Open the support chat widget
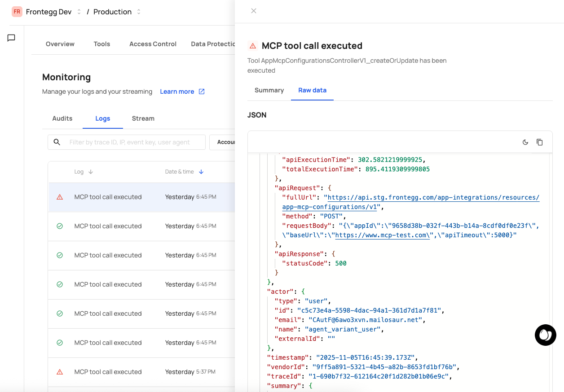This screenshot has width=564, height=392. point(545,335)
